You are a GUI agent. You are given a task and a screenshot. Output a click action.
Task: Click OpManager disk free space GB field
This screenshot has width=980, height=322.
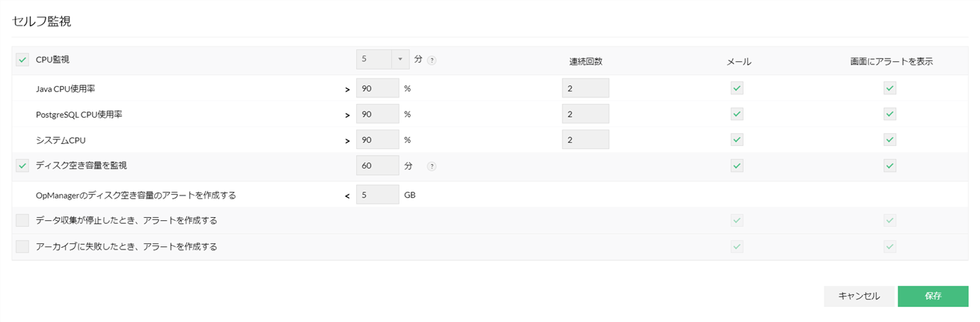[x=377, y=195]
